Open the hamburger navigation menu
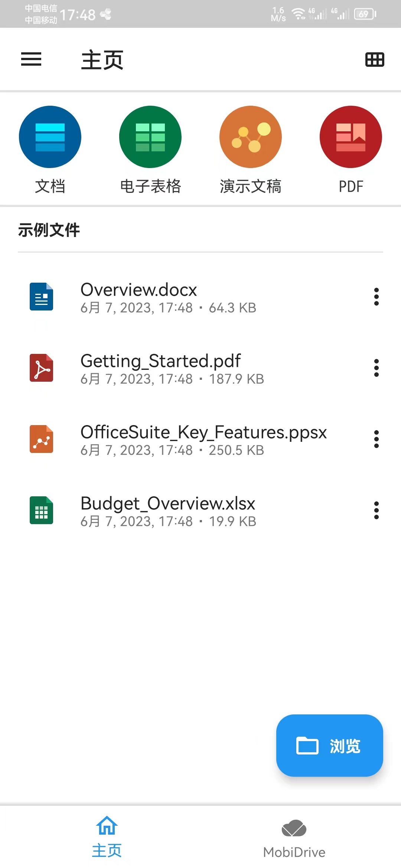 (x=31, y=59)
